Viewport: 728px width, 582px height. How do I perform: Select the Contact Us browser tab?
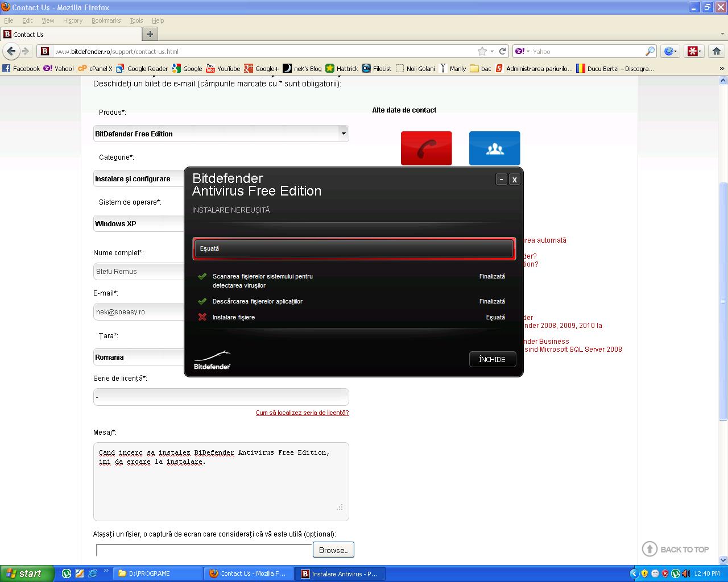pos(70,34)
